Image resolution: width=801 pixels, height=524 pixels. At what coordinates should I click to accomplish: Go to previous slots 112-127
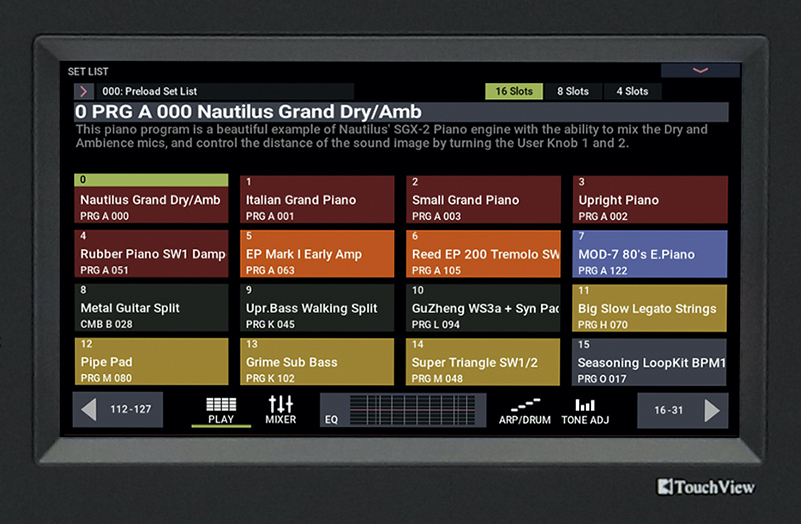(x=118, y=410)
